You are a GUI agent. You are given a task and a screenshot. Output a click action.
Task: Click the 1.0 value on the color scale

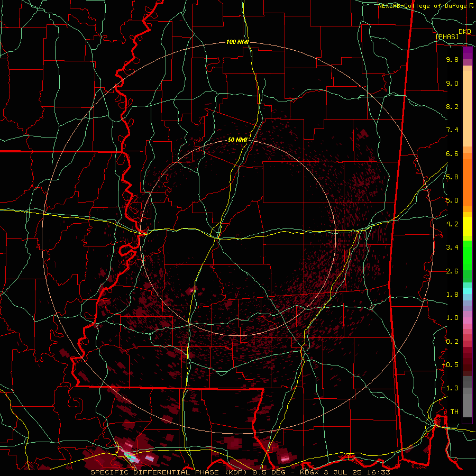click(452, 318)
